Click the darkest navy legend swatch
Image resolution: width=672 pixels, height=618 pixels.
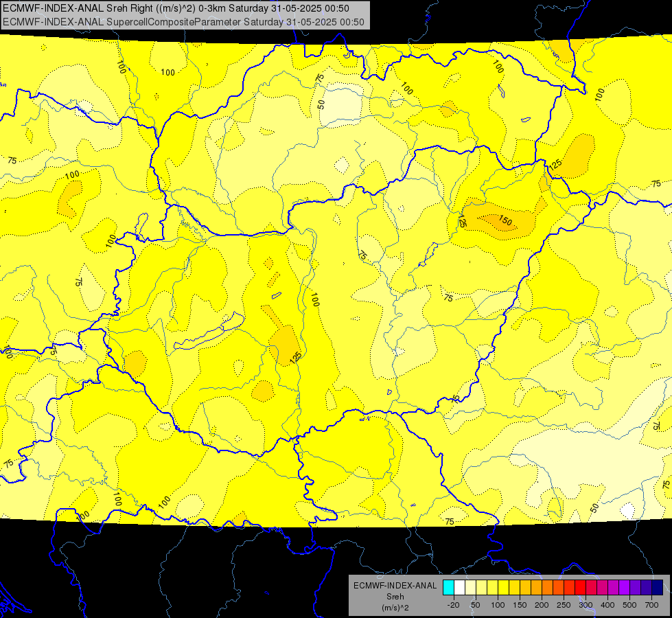658,587
